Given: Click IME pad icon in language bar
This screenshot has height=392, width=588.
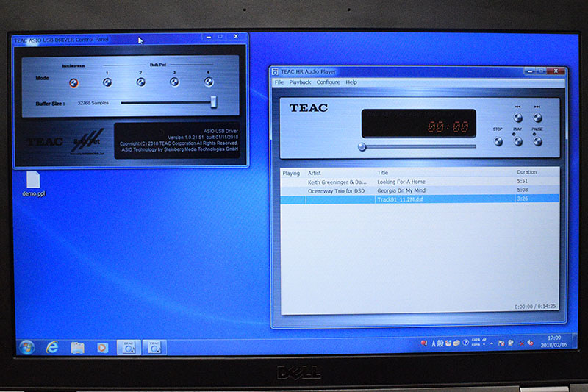Looking at the screenshot, I should pyautogui.click(x=448, y=343).
